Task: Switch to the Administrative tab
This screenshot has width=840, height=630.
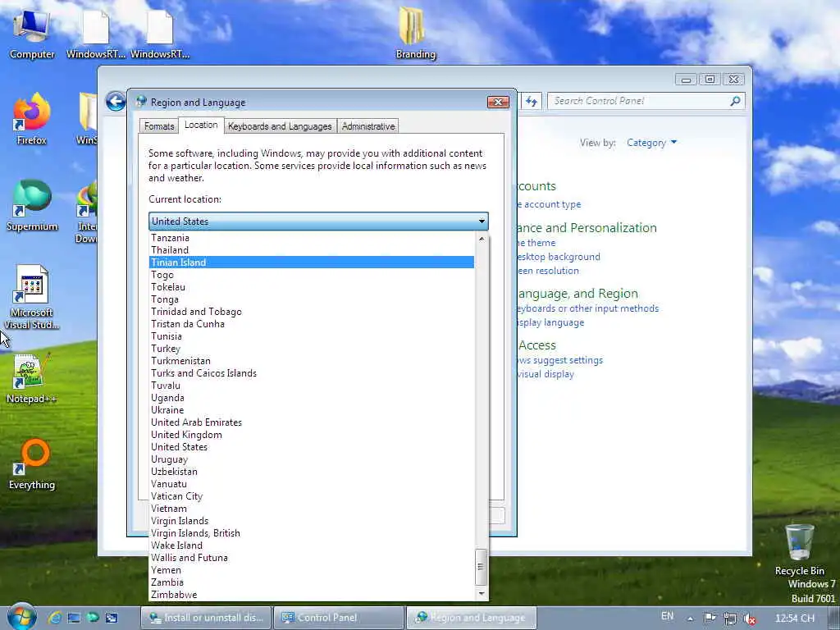Action: (368, 126)
